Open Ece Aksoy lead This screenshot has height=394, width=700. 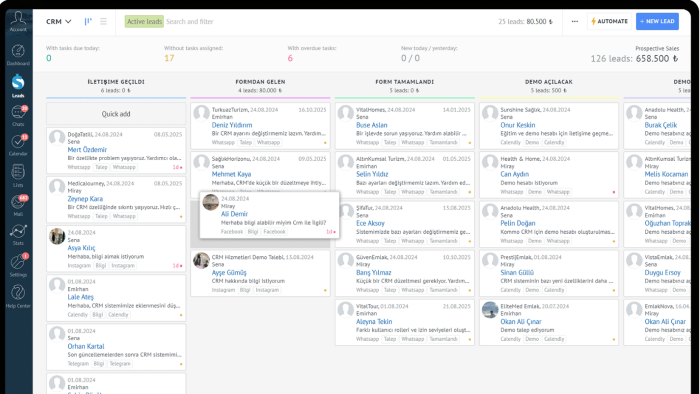click(370, 223)
